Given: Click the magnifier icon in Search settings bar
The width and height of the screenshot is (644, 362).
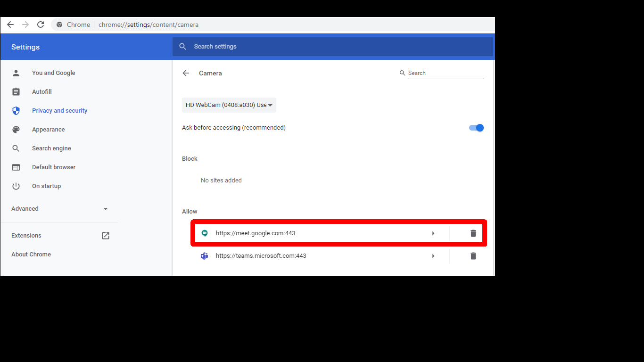Looking at the screenshot, I should tap(183, 47).
